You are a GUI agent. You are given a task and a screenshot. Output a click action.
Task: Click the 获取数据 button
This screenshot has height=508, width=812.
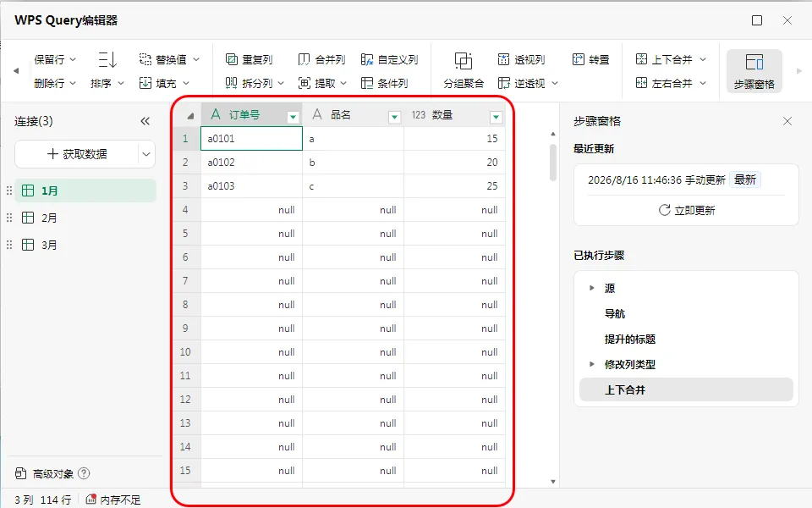coord(77,154)
